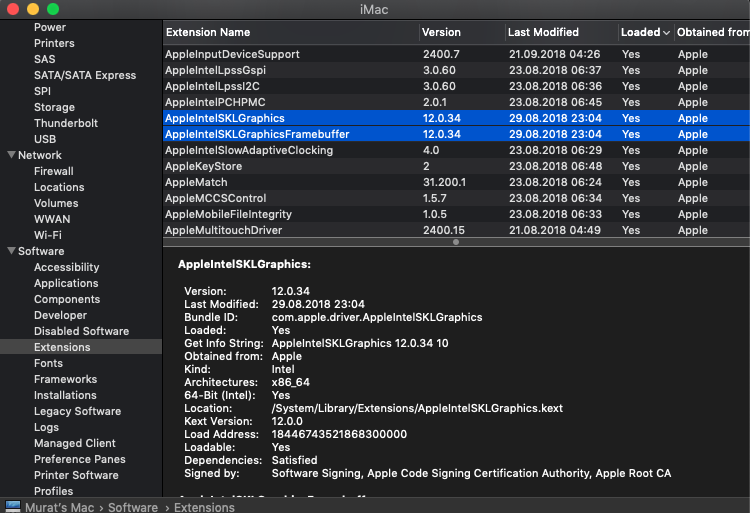This screenshot has width=750, height=513.
Task: Toggle Loaded column sort chevron
Action: [x=666, y=33]
